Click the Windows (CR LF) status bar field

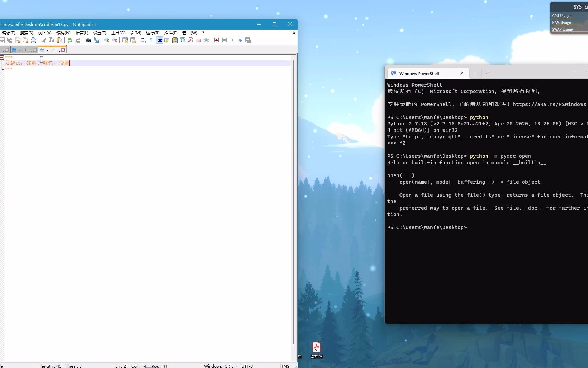(220, 366)
